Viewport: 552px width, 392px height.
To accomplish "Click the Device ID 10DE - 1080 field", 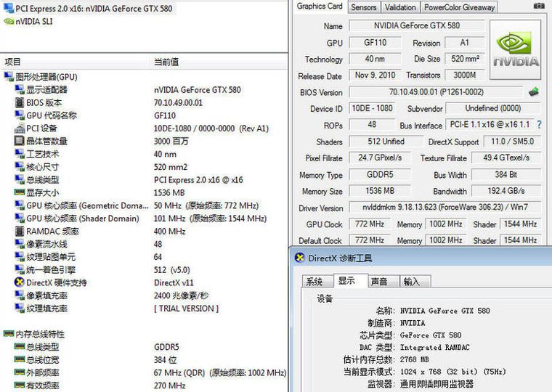I will click(x=372, y=108).
